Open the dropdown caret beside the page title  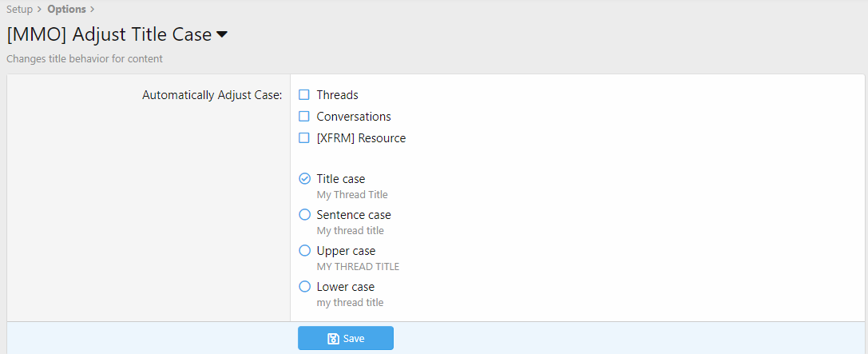222,35
